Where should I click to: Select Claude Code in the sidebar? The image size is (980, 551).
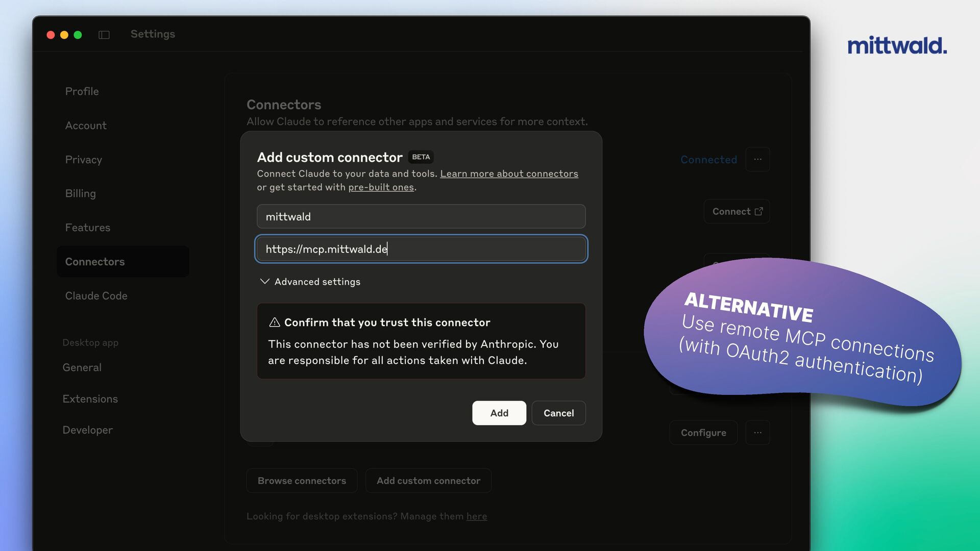point(96,296)
